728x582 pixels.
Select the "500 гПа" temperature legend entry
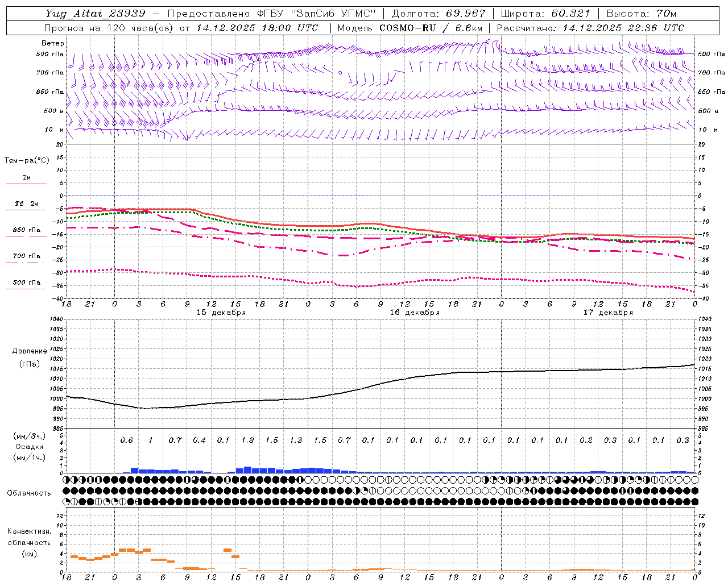[26, 282]
